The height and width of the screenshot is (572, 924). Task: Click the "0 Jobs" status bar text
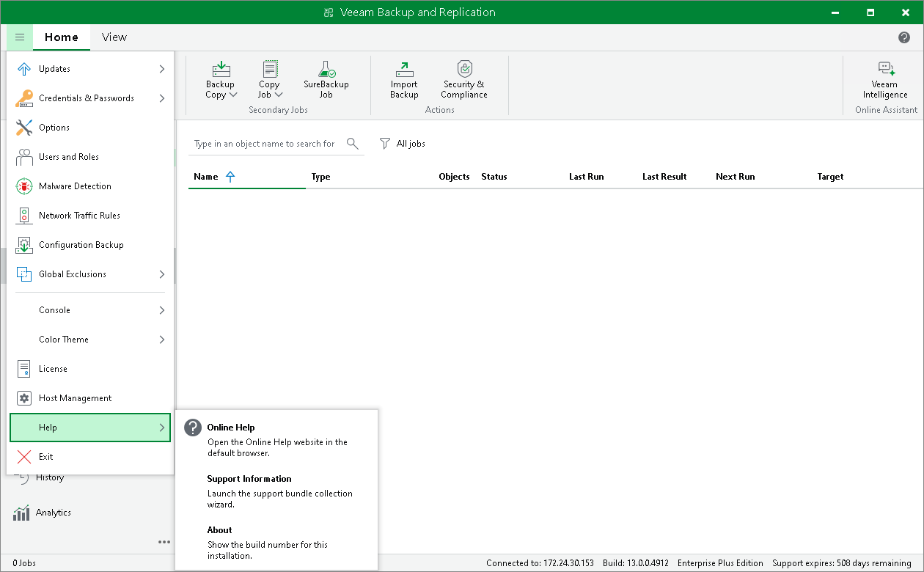tap(24, 563)
